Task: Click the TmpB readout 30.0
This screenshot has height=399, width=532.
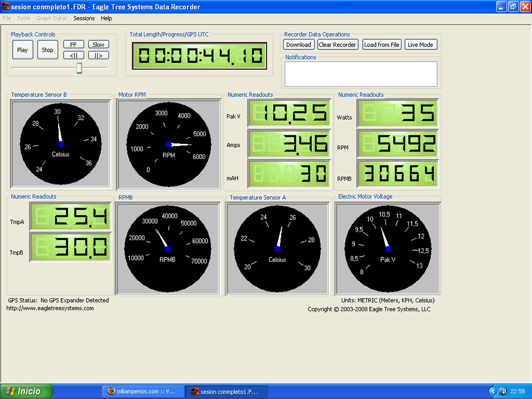Action: coord(70,247)
